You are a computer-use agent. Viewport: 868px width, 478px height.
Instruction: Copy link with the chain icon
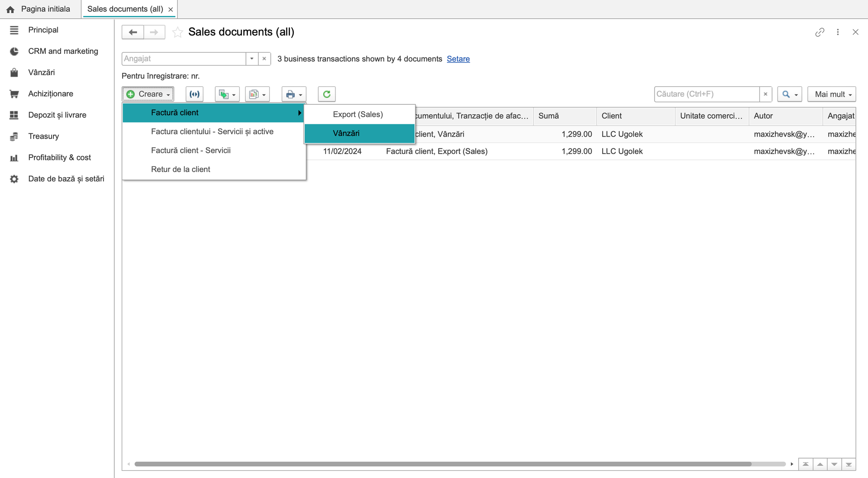tap(820, 32)
